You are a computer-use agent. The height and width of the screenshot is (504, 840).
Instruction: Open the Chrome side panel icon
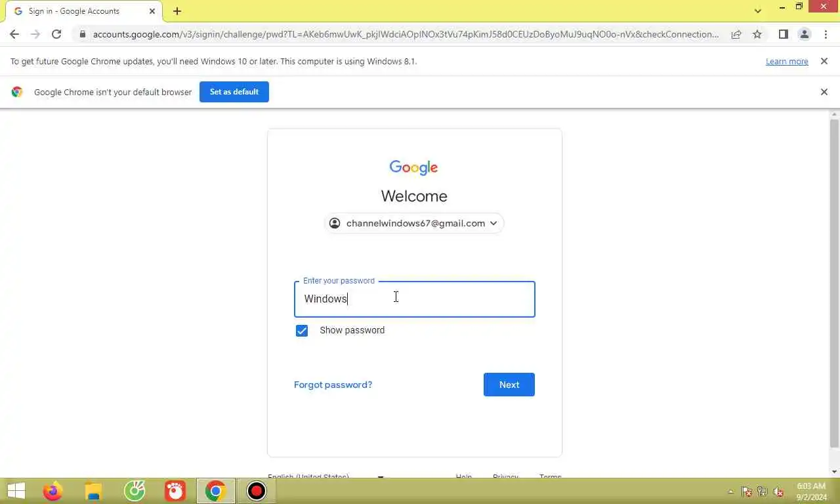(x=783, y=34)
